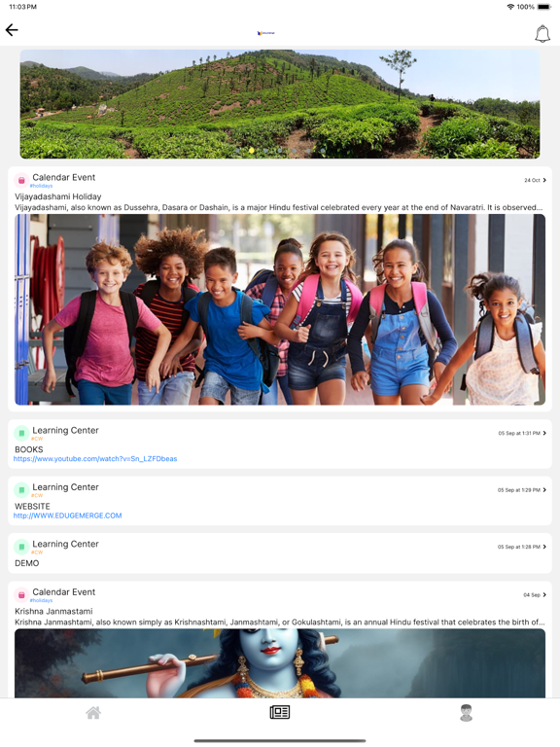Tap the 11:03 PM clock in status bar
Screen dimensions: 560x747
pyautogui.click(x=23, y=7)
